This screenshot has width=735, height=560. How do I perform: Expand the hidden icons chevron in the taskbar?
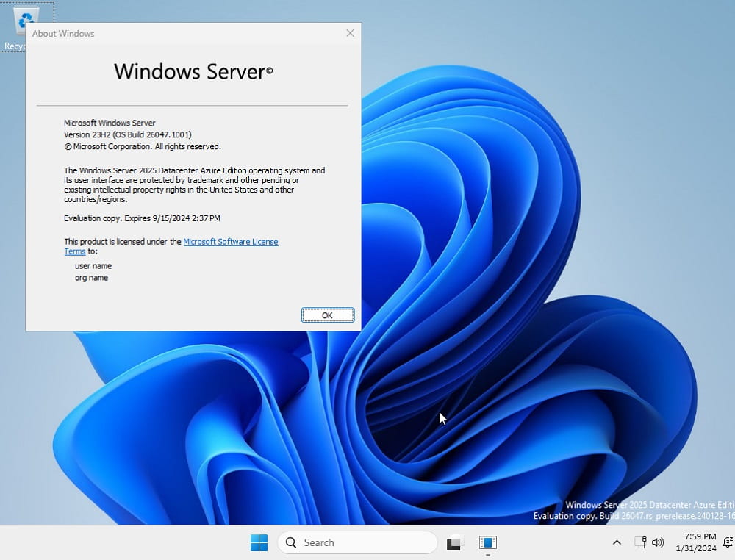[617, 542]
